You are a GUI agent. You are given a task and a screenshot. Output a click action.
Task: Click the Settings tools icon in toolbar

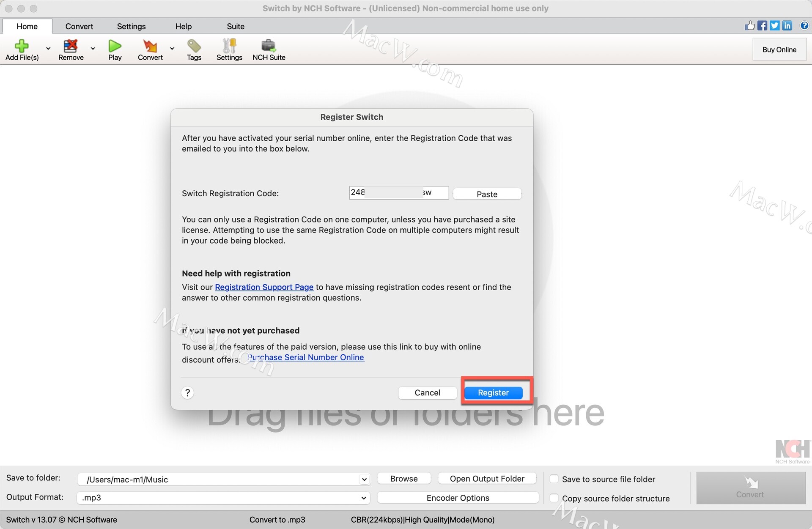tap(229, 46)
